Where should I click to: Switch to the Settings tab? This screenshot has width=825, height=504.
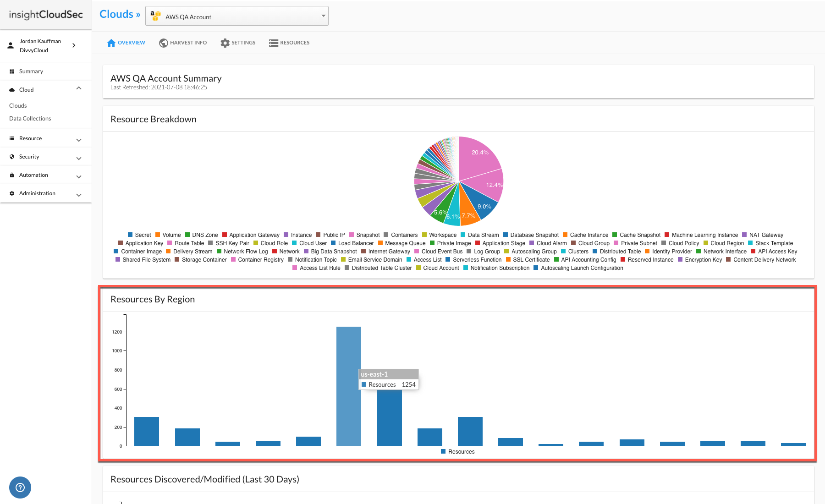point(238,43)
